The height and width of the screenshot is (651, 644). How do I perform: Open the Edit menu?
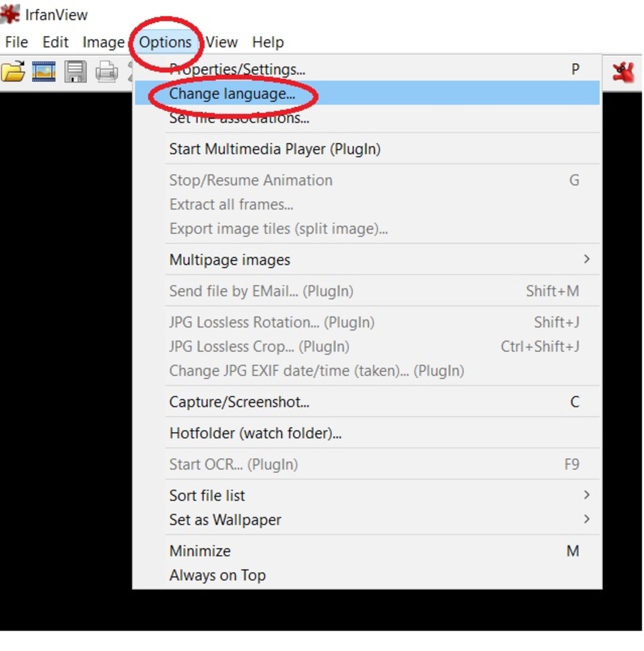tap(55, 42)
